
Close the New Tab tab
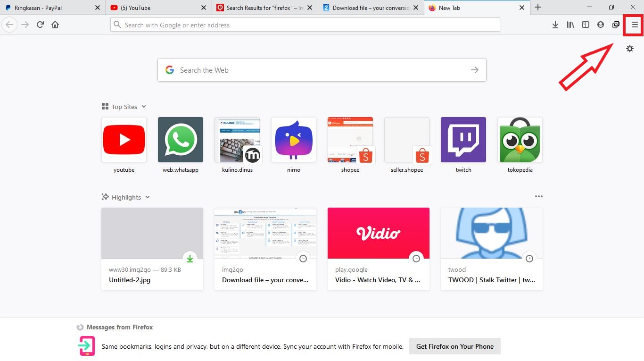point(522,8)
